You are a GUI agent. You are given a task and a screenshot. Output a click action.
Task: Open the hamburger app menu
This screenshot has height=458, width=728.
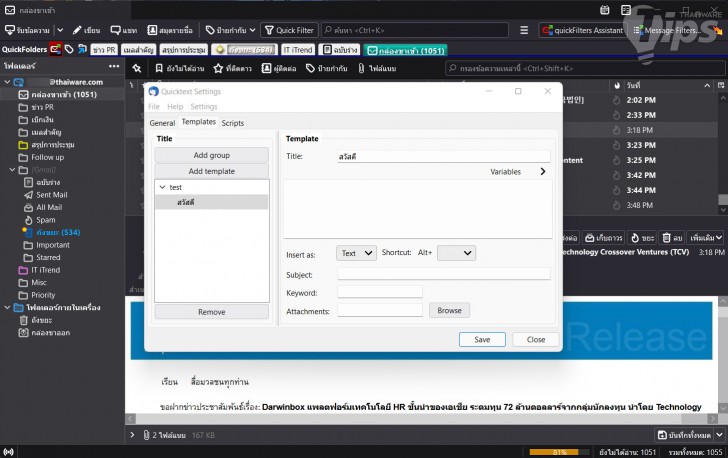point(524,30)
